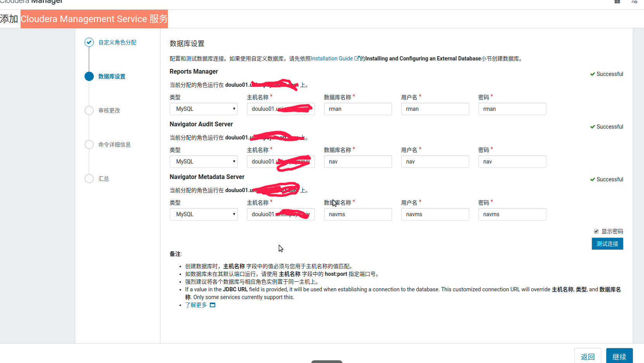Go to 数据库设置 step label
This screenshot has height=363, width=644.
(112, 76)
